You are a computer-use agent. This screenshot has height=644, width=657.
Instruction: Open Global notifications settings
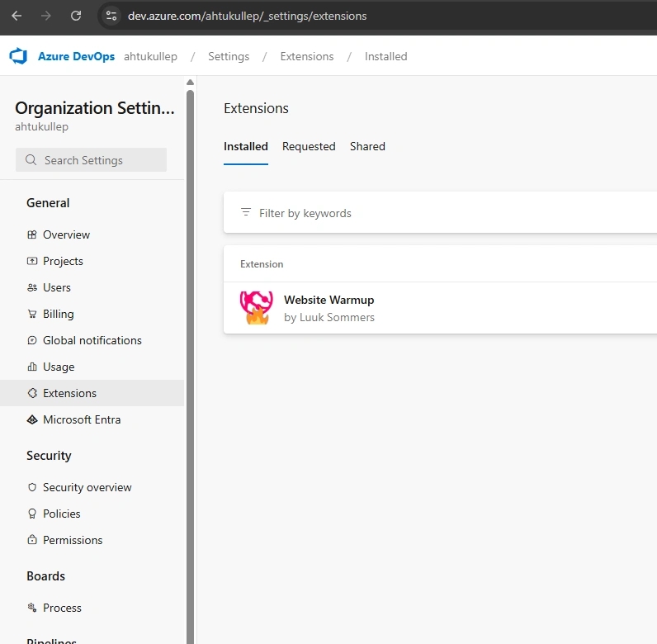pos(92,340)
